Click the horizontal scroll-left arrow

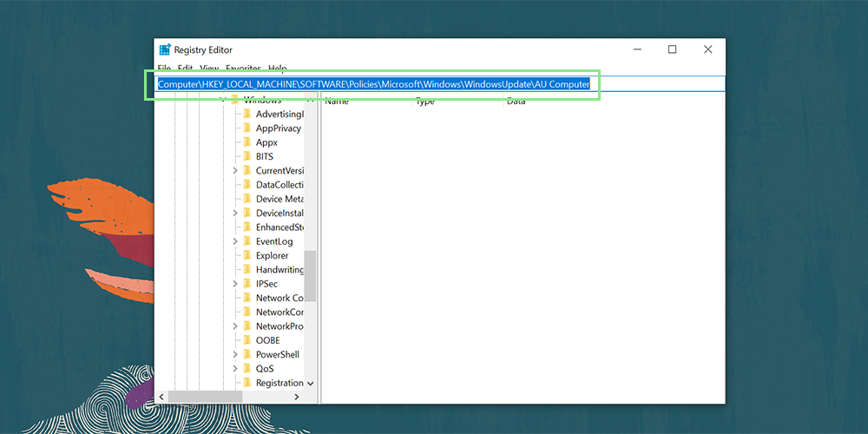click(161, 397)
